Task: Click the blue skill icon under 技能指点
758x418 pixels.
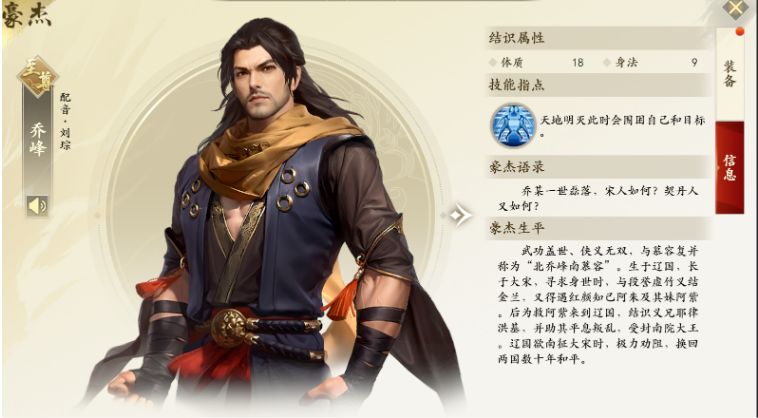Action: [x=513, y=125]
